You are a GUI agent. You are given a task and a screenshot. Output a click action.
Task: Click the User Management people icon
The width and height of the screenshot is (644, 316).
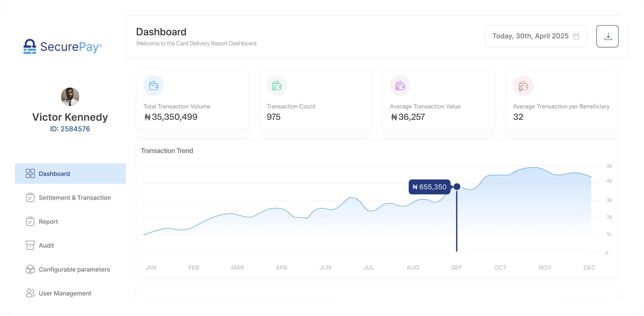click(30, 293)
